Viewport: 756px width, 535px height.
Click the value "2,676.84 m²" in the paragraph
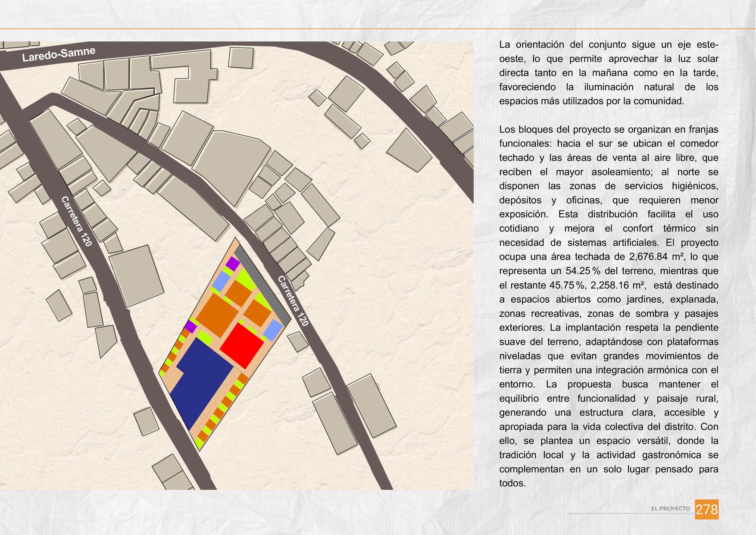tap(656, 257)
